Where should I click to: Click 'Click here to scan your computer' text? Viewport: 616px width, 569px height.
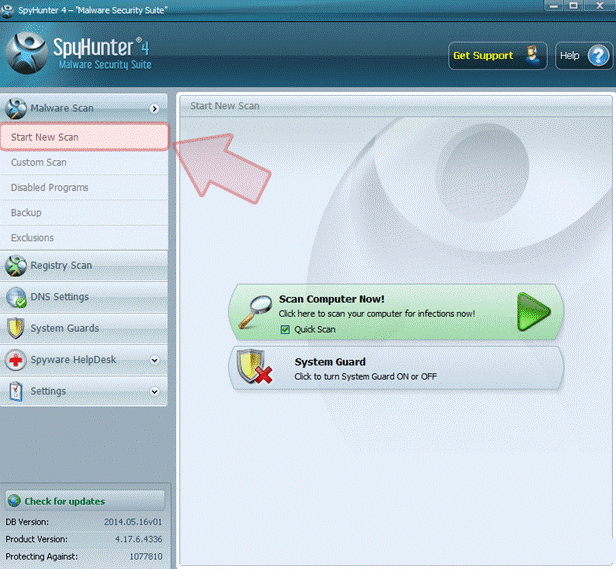(x=377, y=314)
